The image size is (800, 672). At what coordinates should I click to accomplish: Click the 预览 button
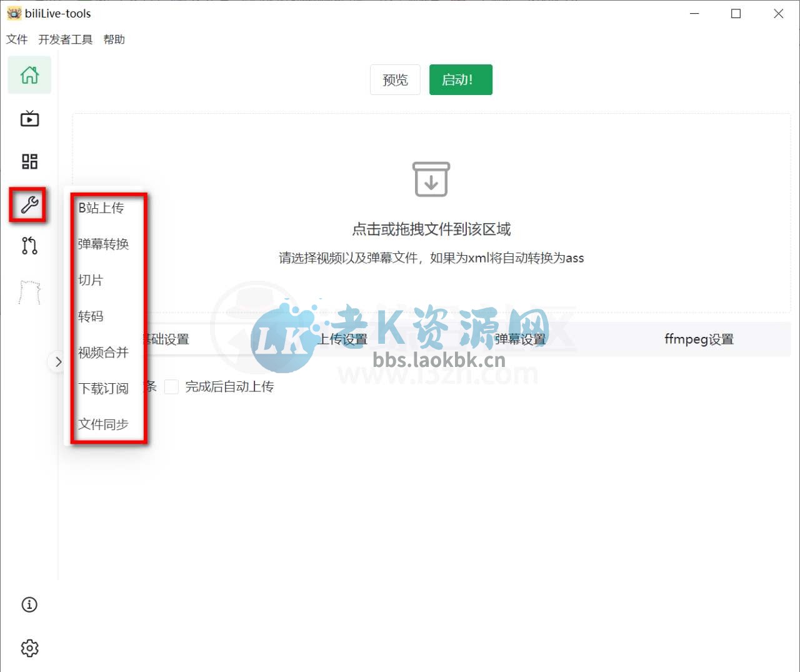click(x=395, y=80)
